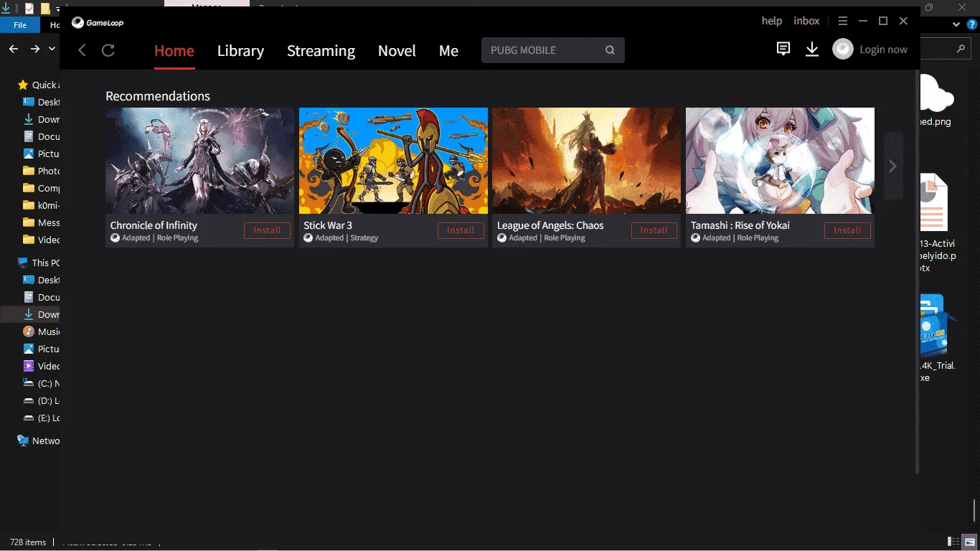The image size is (980, 551).
Task: Select (E:) drive in Explorer sidebar
Action: click(x=42, y=418)
